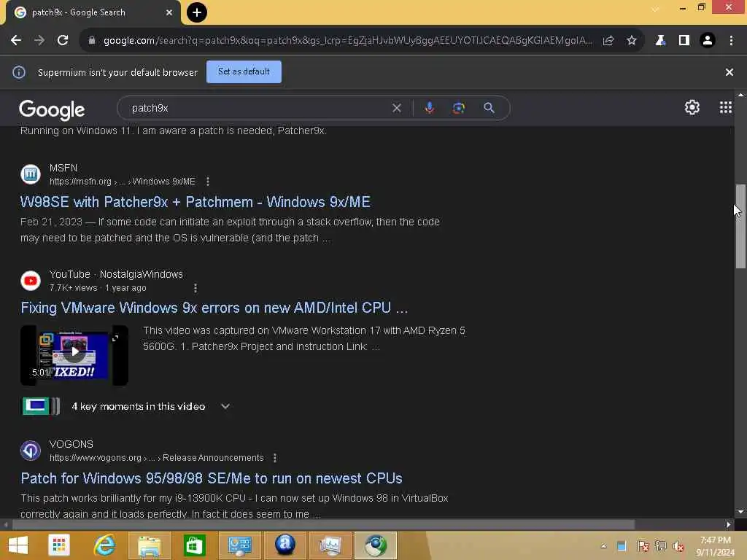Click the key moments preview image
This screenshot has width=747, height=560.
41,406
